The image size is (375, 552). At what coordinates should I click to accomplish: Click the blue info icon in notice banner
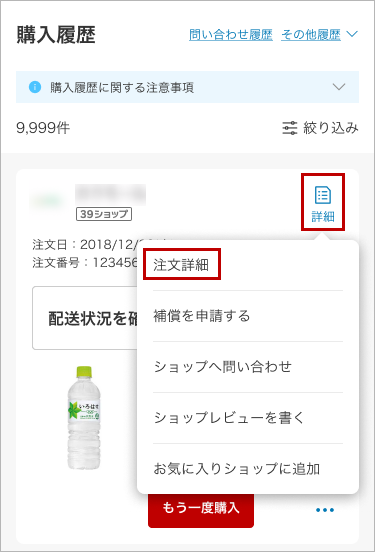click(35, 87)
